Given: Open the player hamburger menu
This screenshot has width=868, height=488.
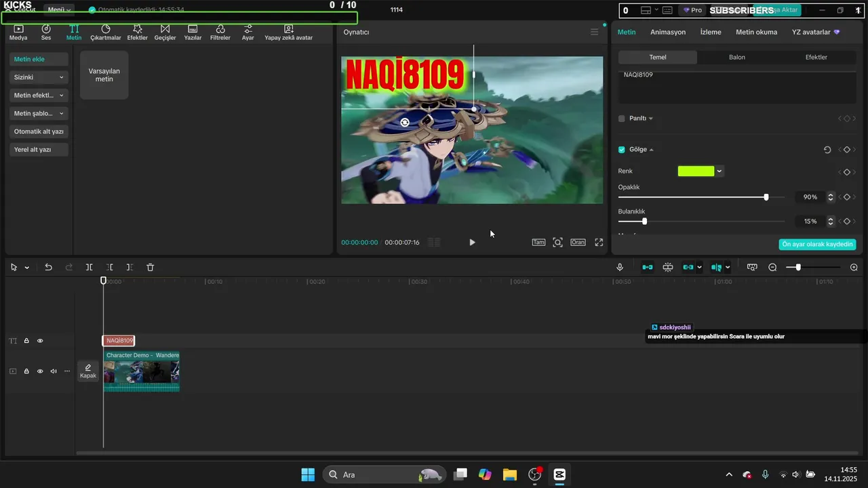Looking at the screenshot, I should tap(594, 32).
